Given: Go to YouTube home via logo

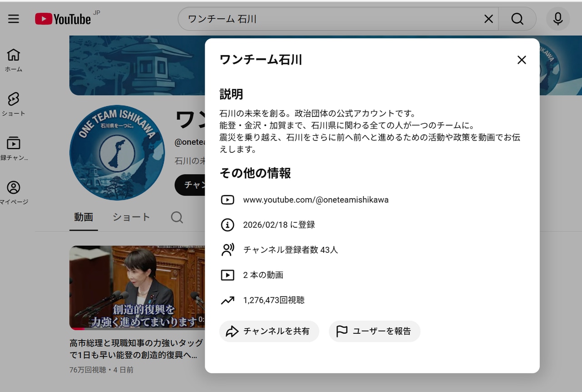Looking at the screenshot, I should (x=63, y=19).
